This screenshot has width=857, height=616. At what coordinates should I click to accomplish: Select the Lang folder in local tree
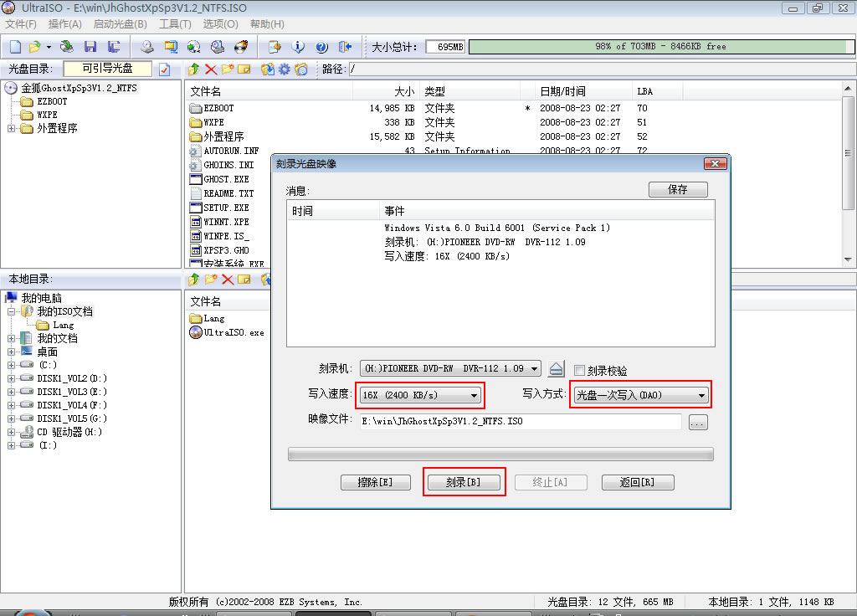coord(63,326)
